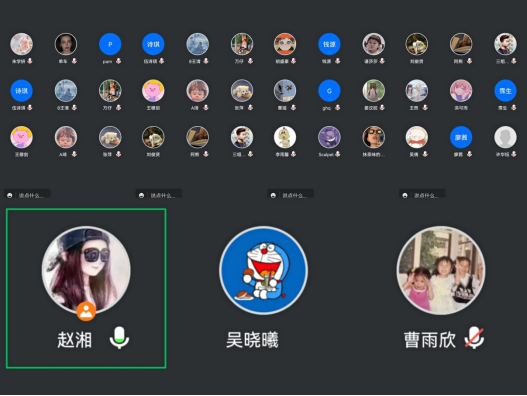Click the orange host badge on 赵湘's avatar
This screenshot has width=527, height=396.
[x=86, y=311]
